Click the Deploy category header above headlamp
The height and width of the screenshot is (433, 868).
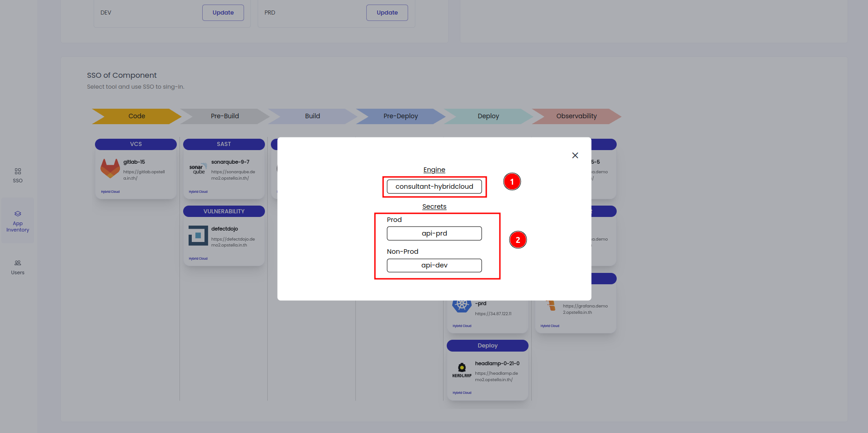click(488, 346)
